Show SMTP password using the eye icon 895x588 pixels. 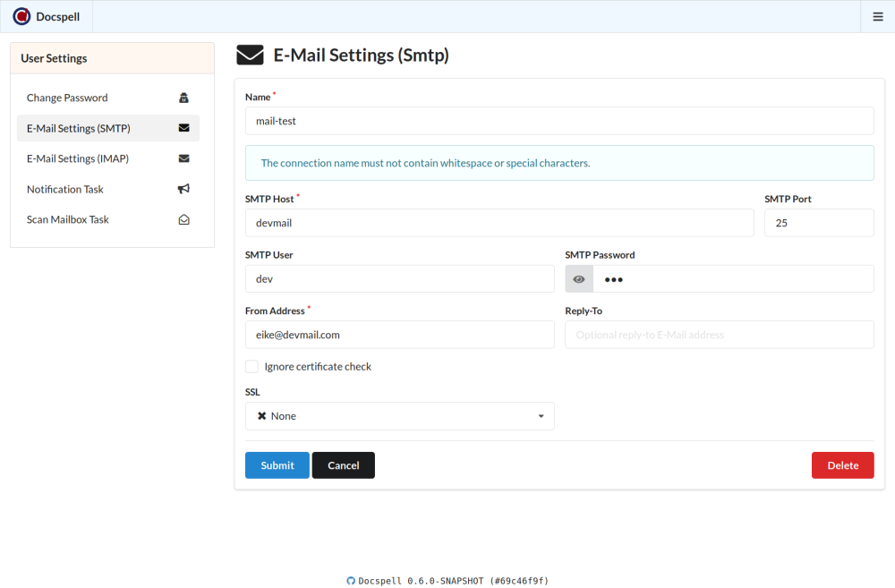click(579, 279)
